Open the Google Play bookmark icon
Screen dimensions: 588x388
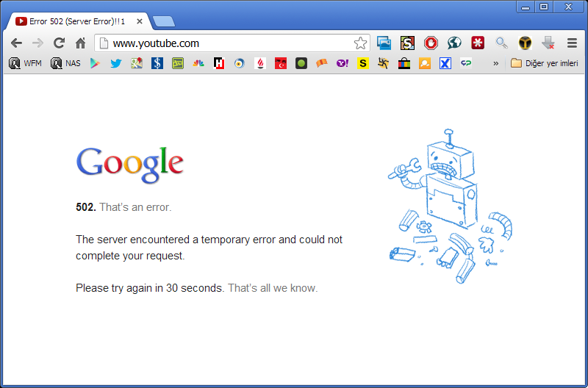[95, 63]
